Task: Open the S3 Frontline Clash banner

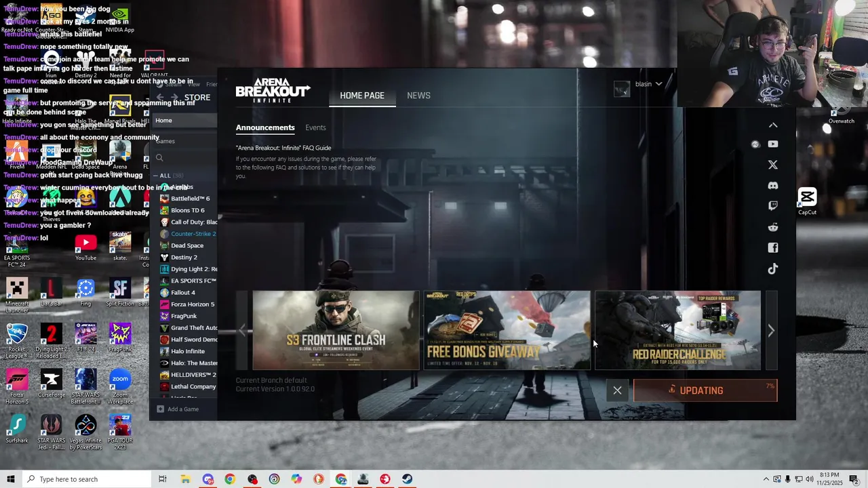Action: pos(336,330)
